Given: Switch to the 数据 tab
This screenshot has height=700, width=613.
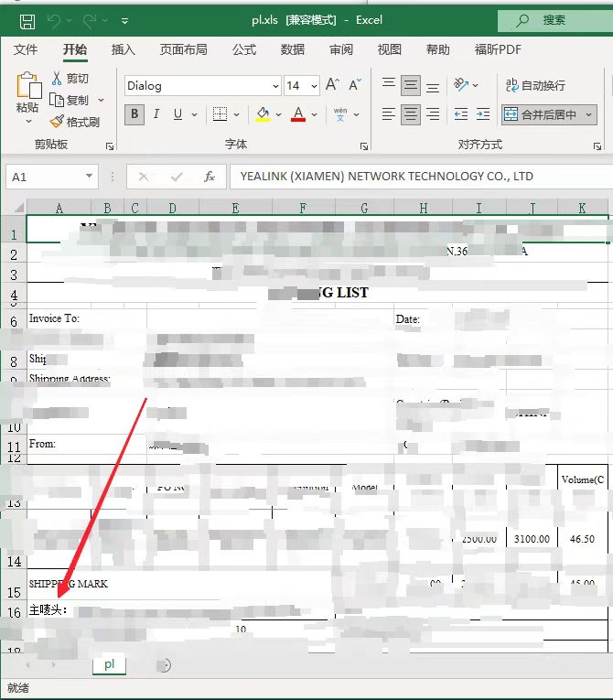Looking at the screenshot, I should [x=293, y=49].
